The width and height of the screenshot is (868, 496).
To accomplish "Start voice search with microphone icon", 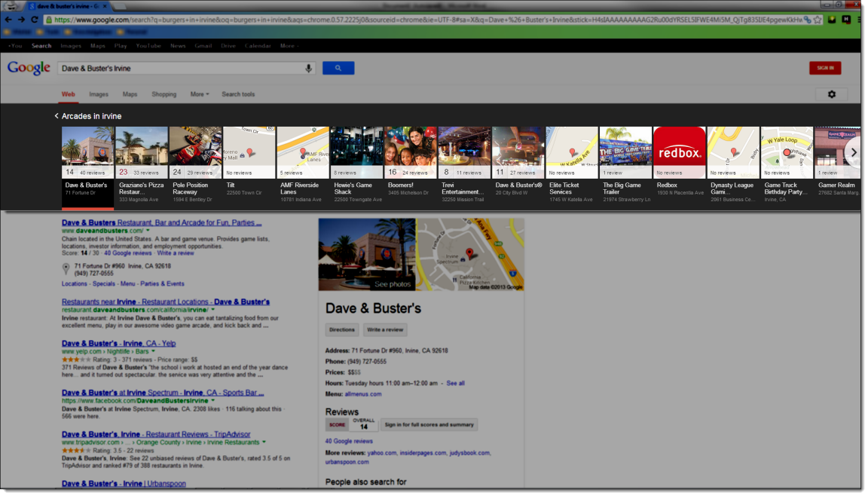I will pyautogui.click(x=308, y=68).
